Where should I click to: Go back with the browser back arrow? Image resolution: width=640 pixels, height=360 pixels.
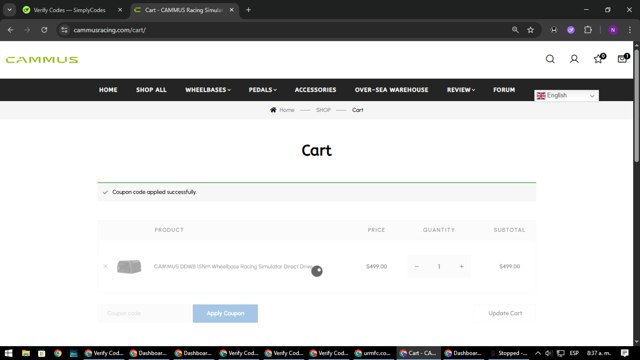(11, 30)
